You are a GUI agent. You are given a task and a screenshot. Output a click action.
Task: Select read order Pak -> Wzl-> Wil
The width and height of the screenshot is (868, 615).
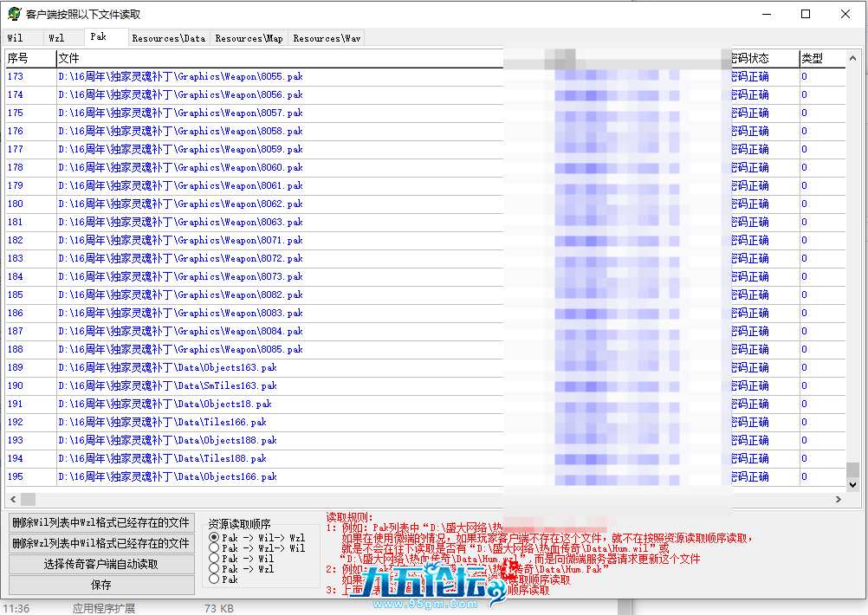tap(256, 548)
